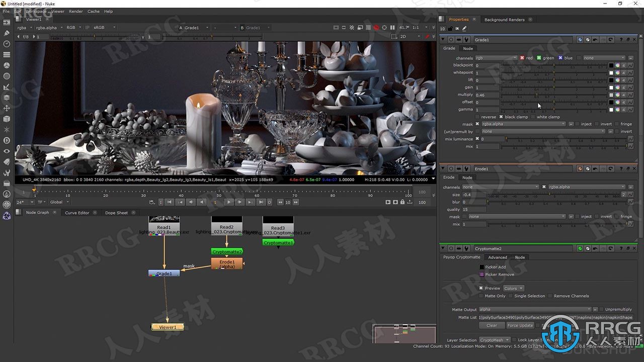The height and width of the screenshot is (362, 644).
Task: Open the Color nodes wheel icon
Action: click(x=7, y=65)
